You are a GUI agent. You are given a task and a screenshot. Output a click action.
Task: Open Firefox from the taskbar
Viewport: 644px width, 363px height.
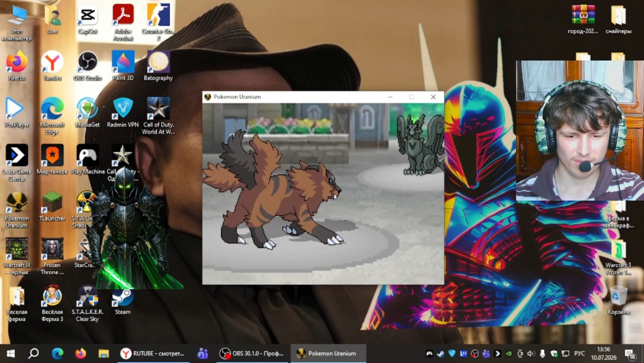click(x=81, y=354)
